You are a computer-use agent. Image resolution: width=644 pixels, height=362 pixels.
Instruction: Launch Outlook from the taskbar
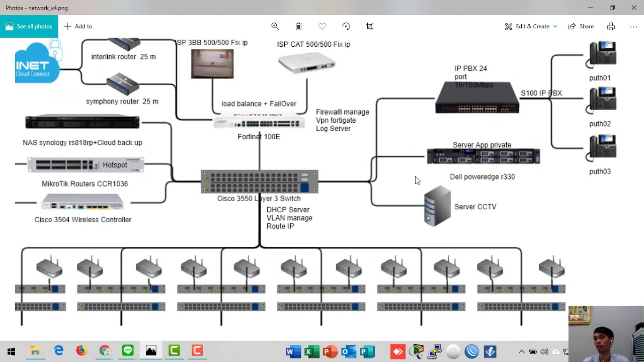point(349,351)
